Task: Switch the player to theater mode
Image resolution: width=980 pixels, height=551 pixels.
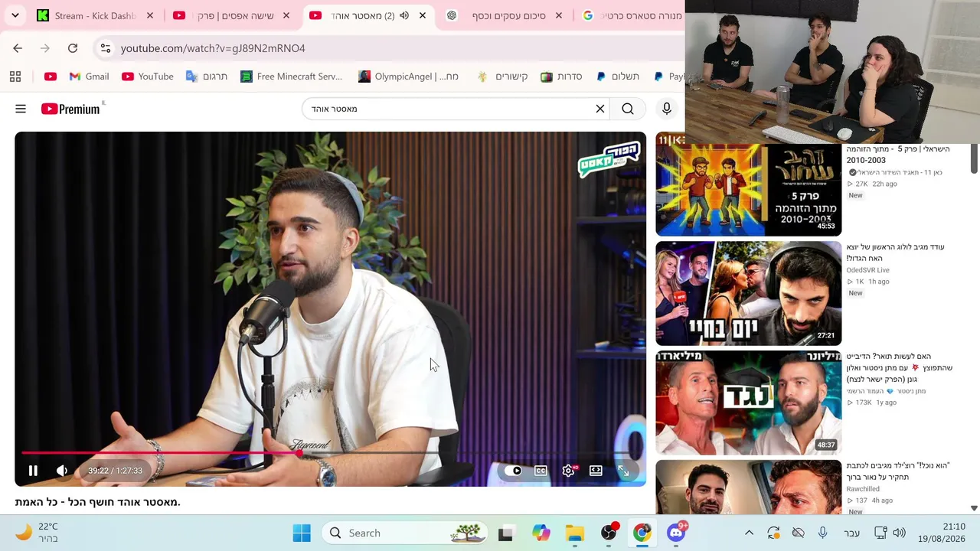Action: [596, 471]
